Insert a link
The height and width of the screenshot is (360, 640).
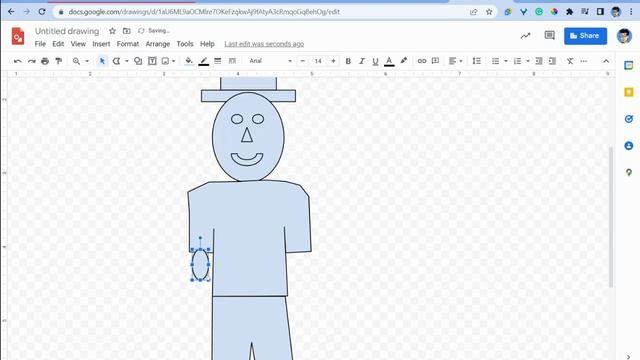[x=422, y=61]
